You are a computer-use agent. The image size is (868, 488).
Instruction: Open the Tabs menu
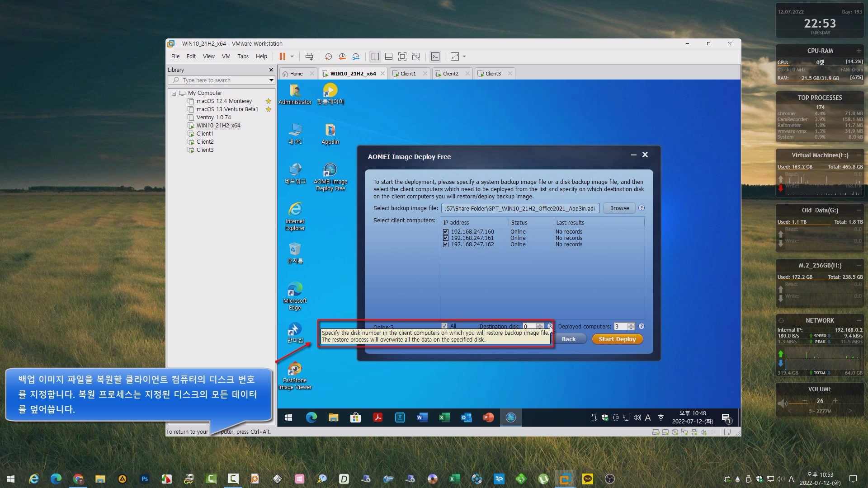(x=243, y=56)
